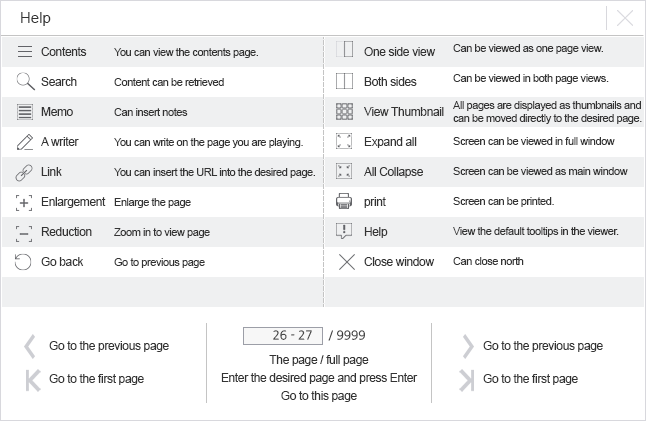The width and height of the screenshot is (646, 421).
Task: Click the writer pencil icon
Action: (25, 142)
